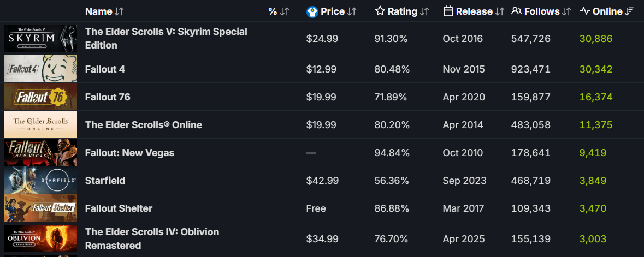Open the Skyrim Special Edition thumbnail
The height and width of the screenshot is (257, 644).
click(x=40, y=38)
